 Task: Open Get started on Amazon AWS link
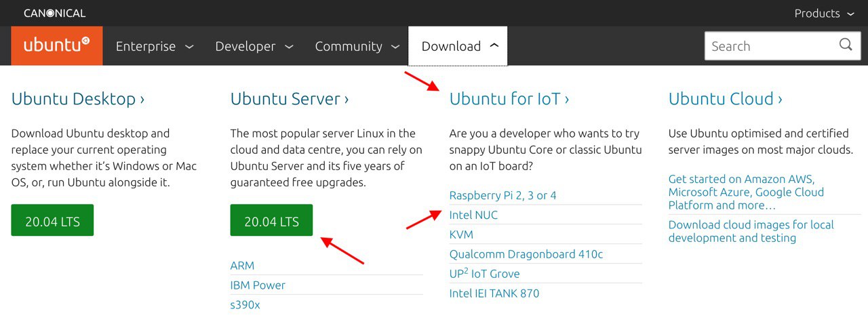746,192
